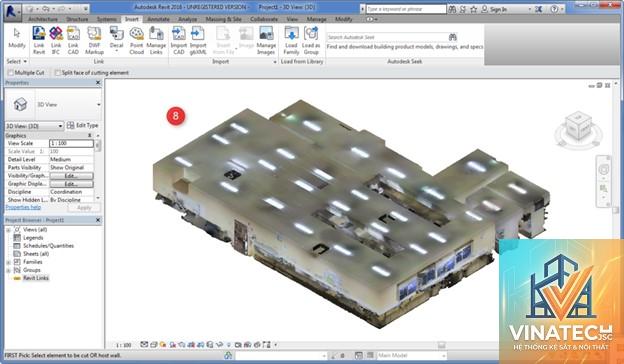
Task: Select the Legends item in Project Browser
Action: point(33,238)
